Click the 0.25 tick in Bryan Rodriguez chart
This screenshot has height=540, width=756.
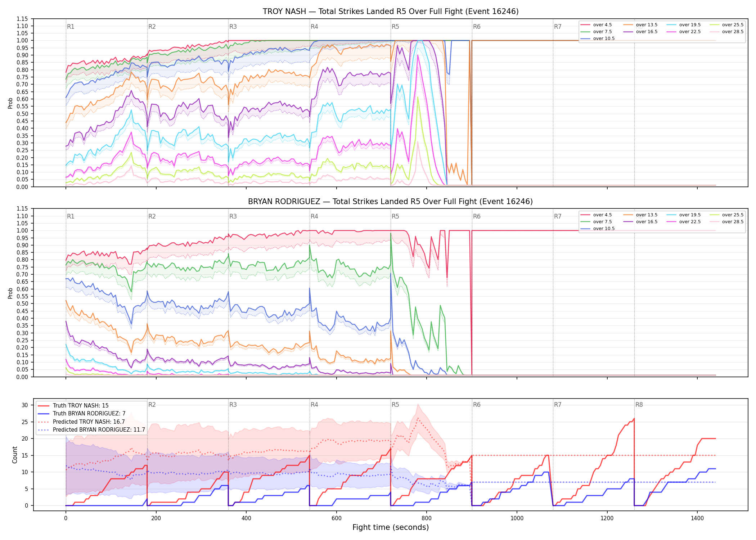pos(22,340)
